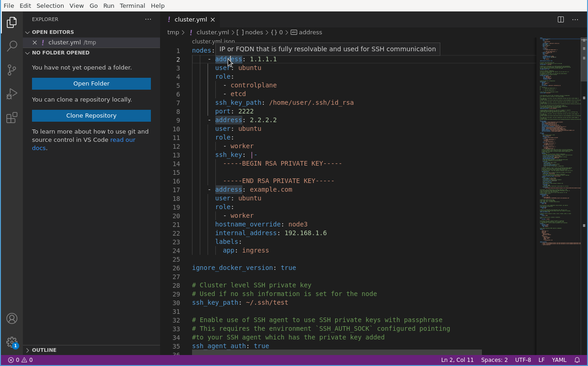Click the address breadcrumb segment

click(306, 32)
